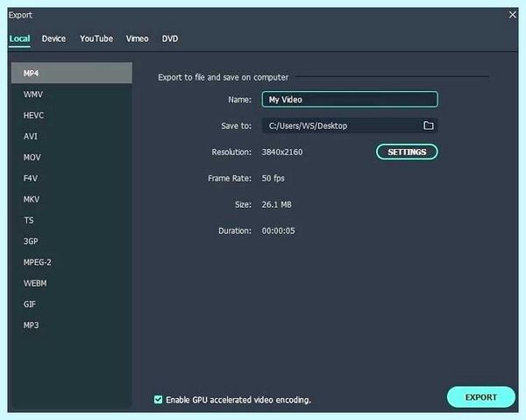
Task: Choose MPEG-2 format
Action: (72, 262)
